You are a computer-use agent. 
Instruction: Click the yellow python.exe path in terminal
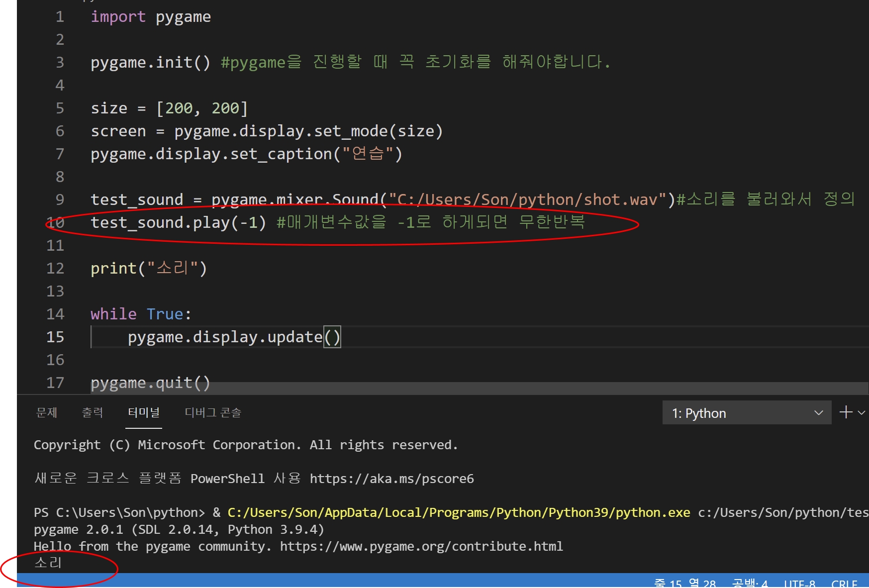click(459, 512)
